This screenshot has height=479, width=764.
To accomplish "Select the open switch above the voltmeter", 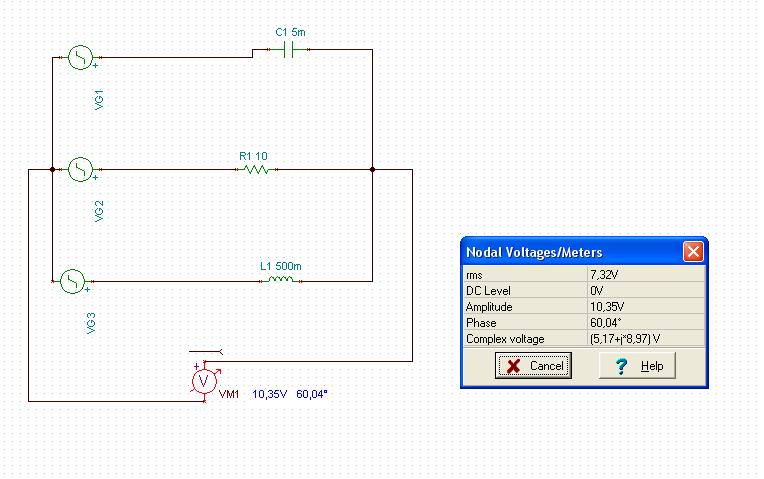I will pyautogui.click(x=209, y=352).
